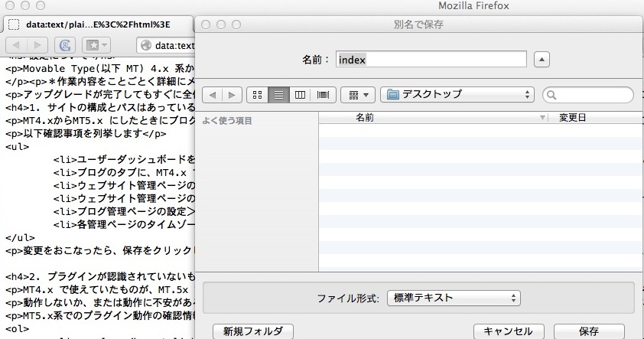The width and height of the screenshot is (644, 339).
Task: Go back in folder history in dialog
Action: (x=213, y=95)
